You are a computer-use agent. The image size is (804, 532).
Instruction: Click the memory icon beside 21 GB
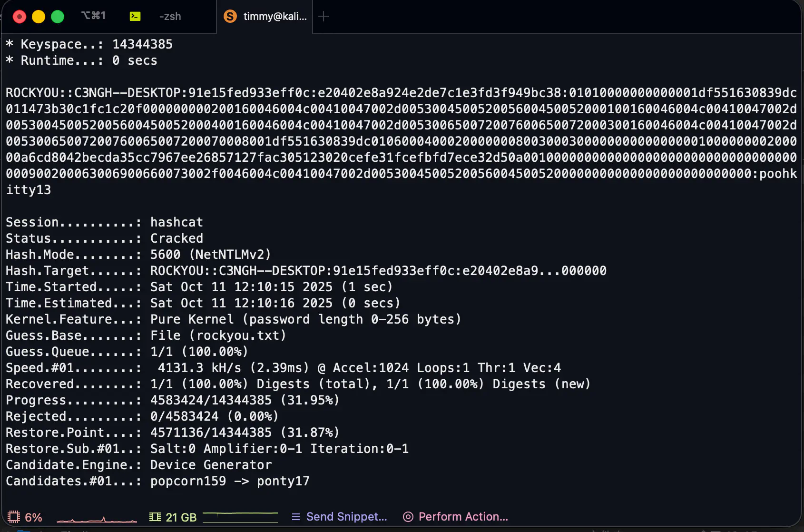(155, 517)
